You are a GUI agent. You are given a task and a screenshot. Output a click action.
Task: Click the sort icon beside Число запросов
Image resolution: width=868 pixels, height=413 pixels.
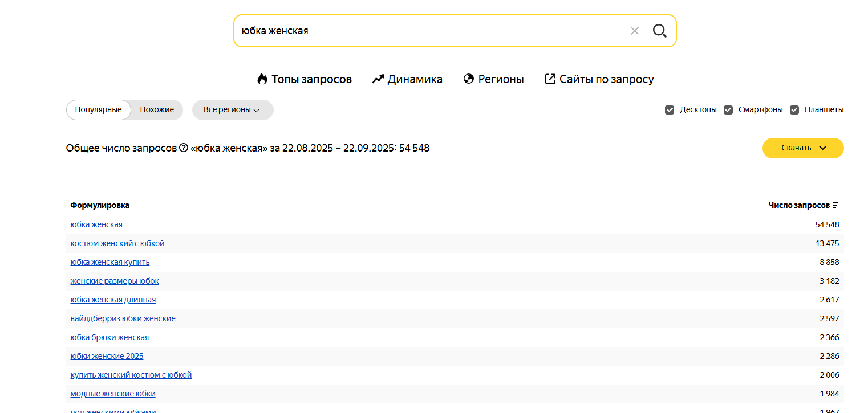click(835, 205)
